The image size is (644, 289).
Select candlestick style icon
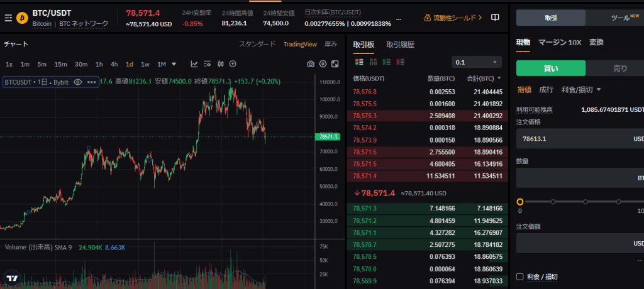221,64
